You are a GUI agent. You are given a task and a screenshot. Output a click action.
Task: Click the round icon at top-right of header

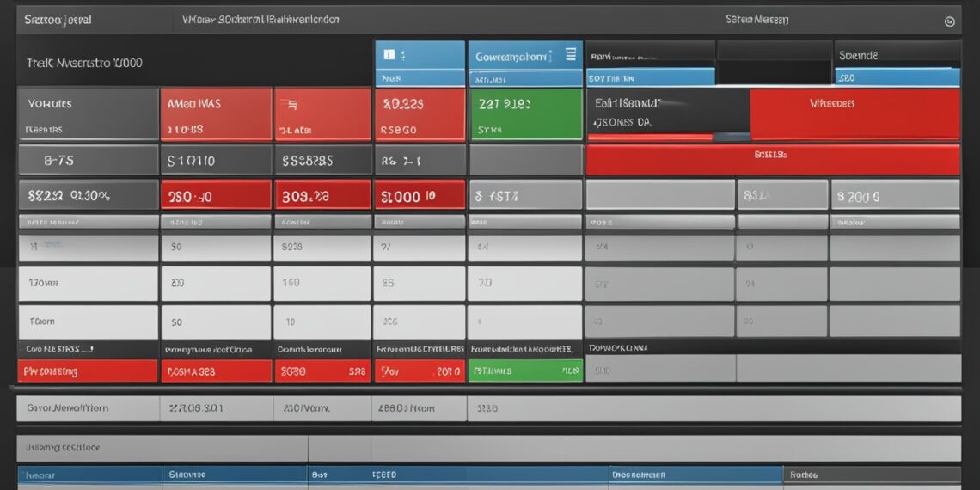click(x=949, y=21)
